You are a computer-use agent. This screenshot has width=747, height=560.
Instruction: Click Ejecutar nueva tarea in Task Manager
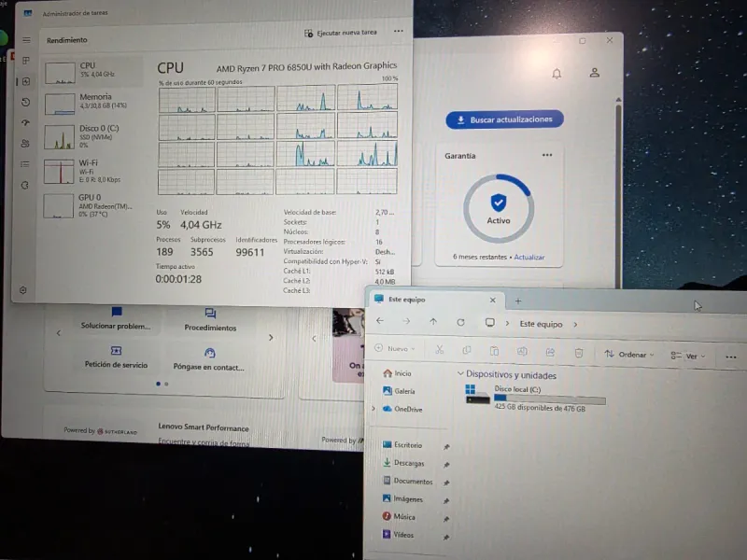[x=341, y=33]
